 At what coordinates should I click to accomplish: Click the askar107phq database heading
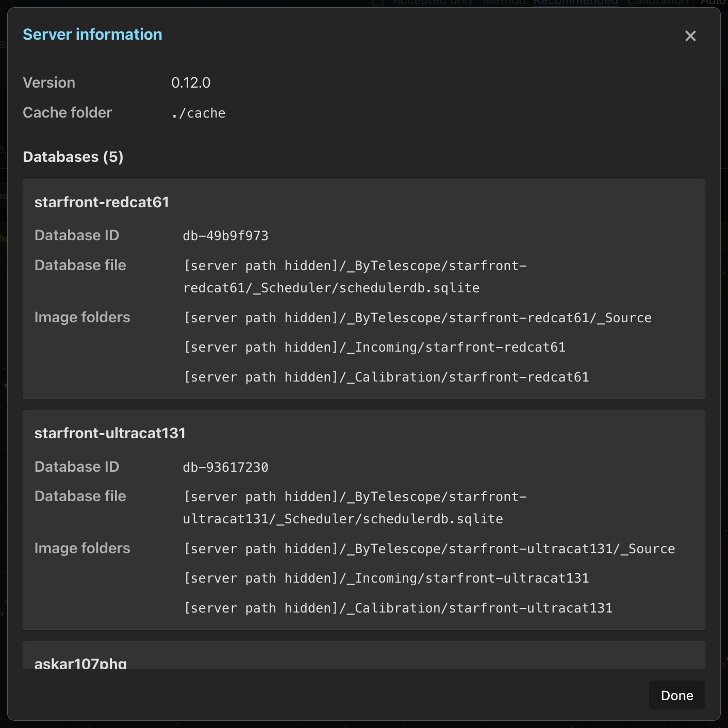[80, 663]
